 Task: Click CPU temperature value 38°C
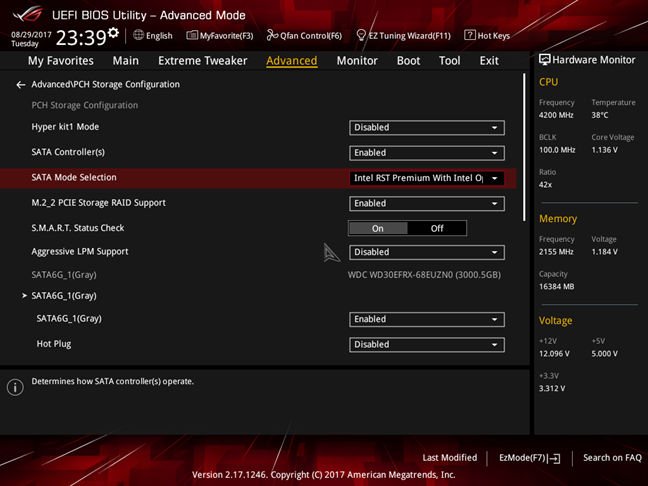pos(600,115)
